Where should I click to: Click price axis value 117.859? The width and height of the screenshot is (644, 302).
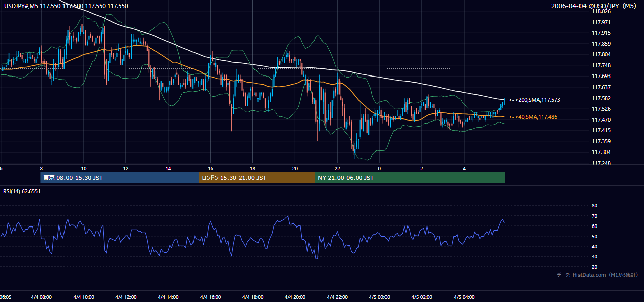[600, 44]
